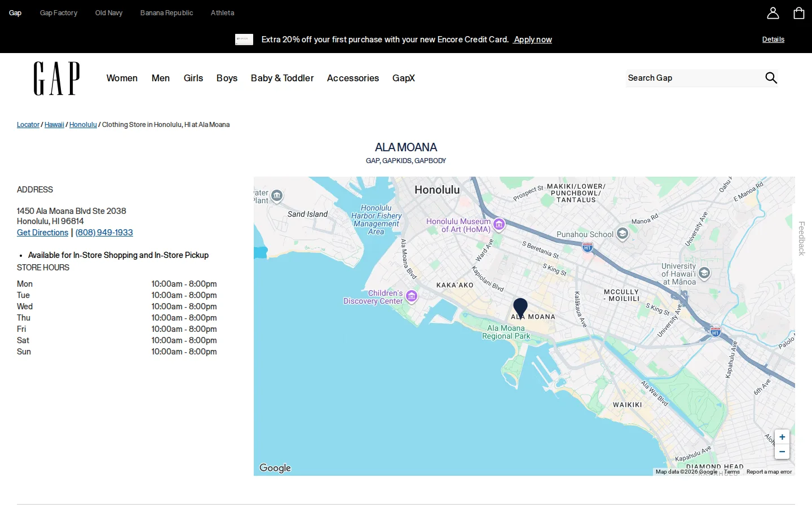Zoom out on the map
This screenshot has height=508, width=812.
(782, 452)
